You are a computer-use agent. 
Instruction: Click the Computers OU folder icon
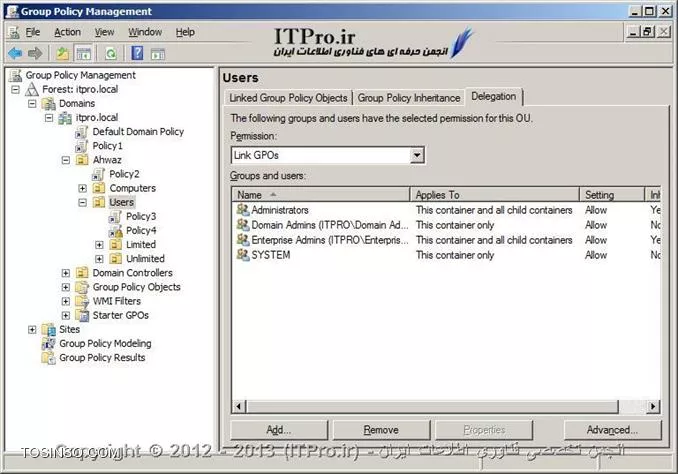pyautogui.click(x=99, y=188)
